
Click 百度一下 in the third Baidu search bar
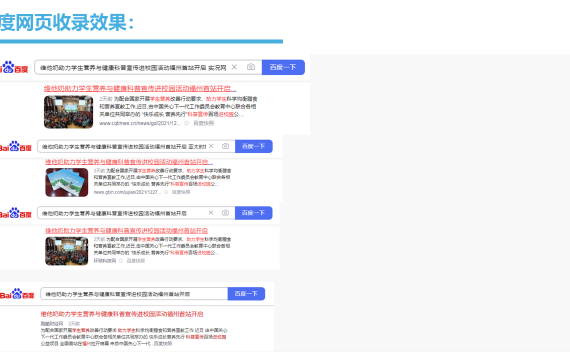pos(254,213)
